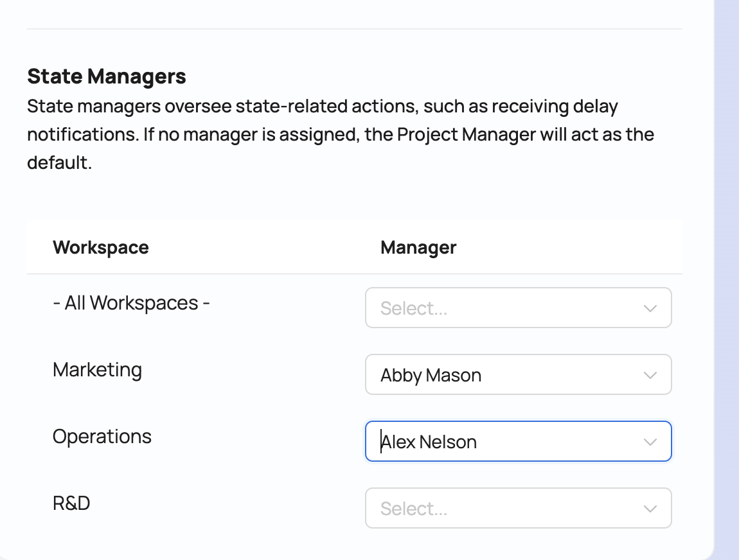
Task: Open the R&D manager select box
Action: (x=501, y=509)
